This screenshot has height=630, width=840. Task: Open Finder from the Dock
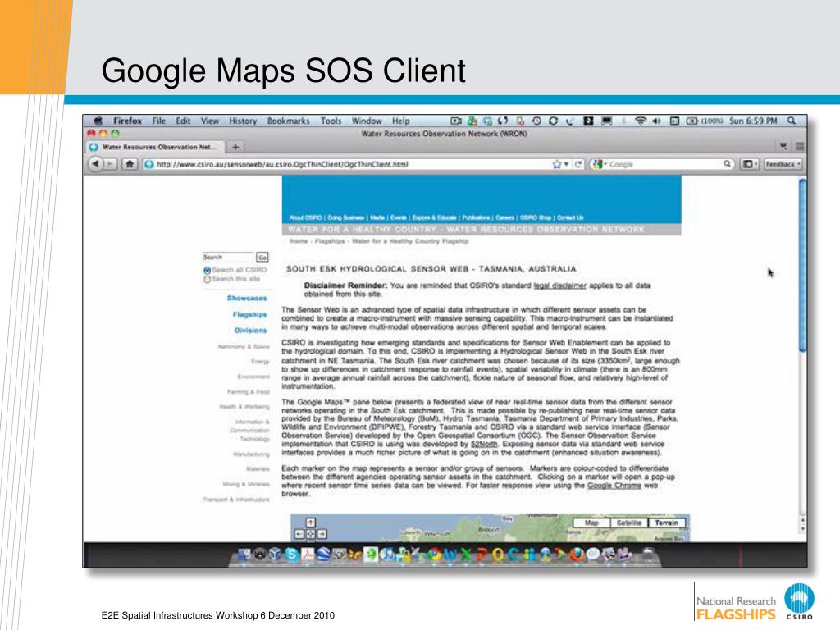[x=244, y=555]
